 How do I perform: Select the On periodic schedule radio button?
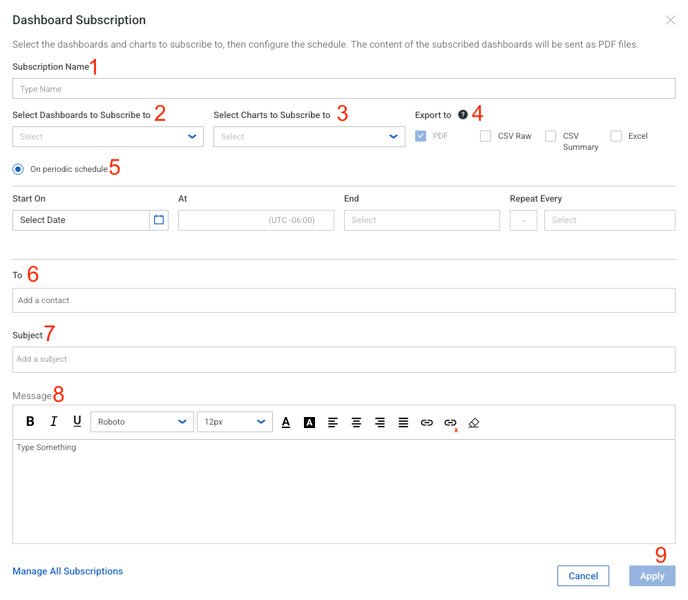(x=18, y=169)
